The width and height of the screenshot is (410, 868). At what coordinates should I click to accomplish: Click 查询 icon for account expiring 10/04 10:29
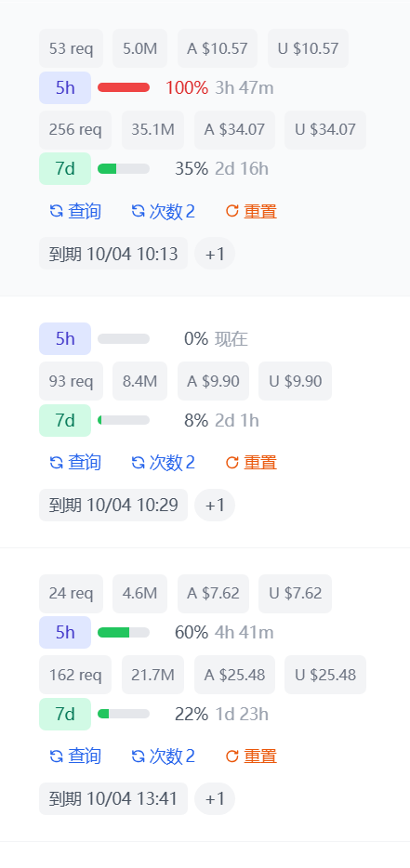point(56,462)
